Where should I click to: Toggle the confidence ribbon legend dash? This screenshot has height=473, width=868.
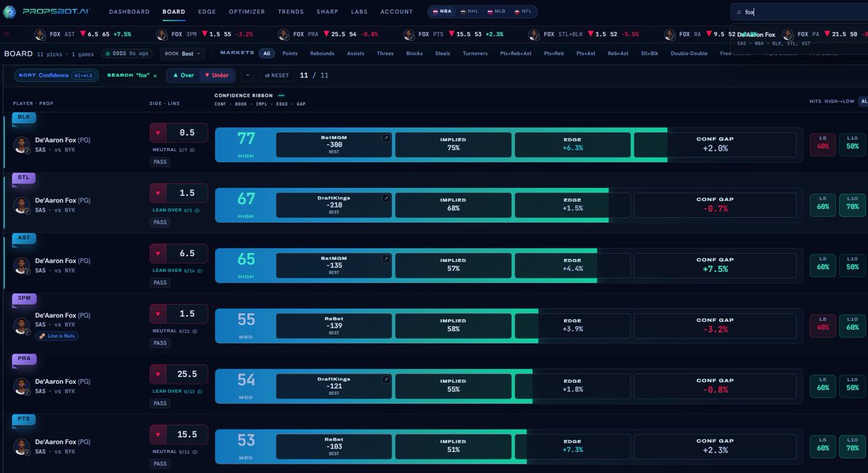pyautogui.click(x=281, y=95)
